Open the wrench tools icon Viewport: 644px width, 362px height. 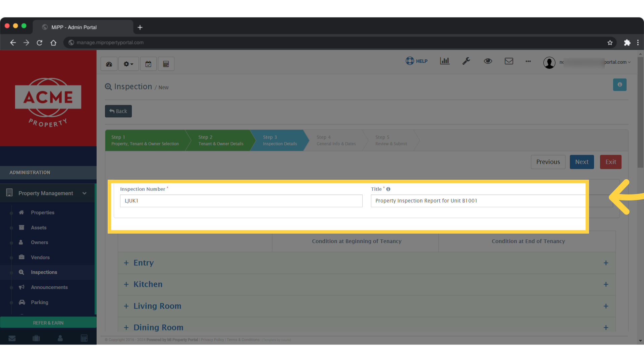coord(466,61)
